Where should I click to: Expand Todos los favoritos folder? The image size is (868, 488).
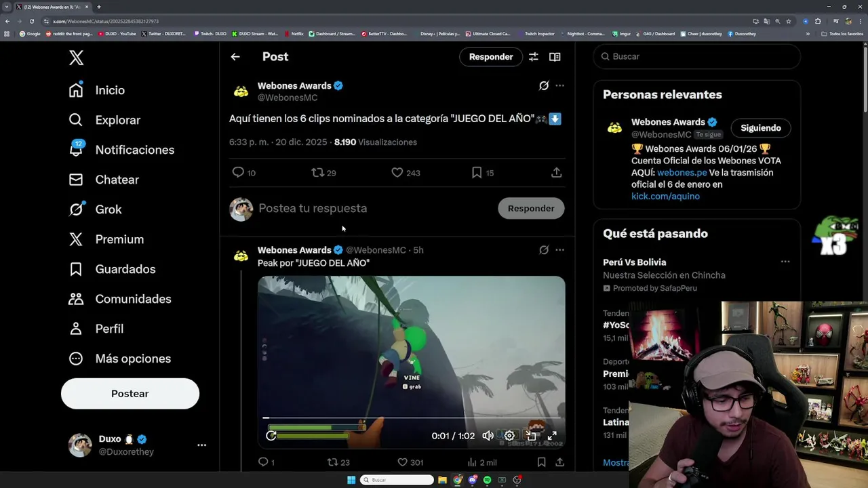tap(842, 33)
